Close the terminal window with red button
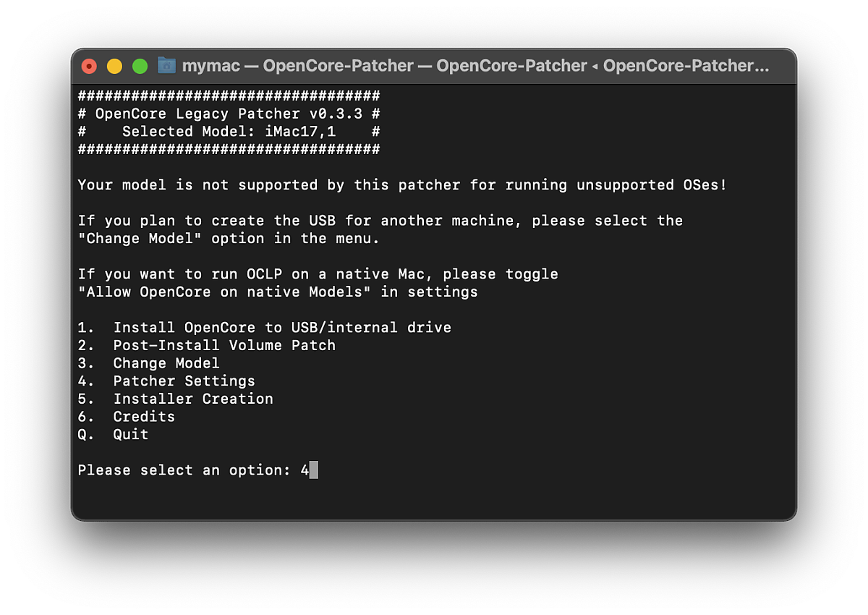The image size is (868, 615). [90, 67]
